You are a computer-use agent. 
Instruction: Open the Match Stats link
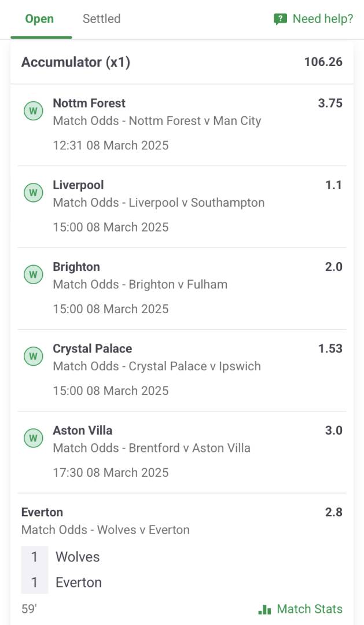[309, 609]
